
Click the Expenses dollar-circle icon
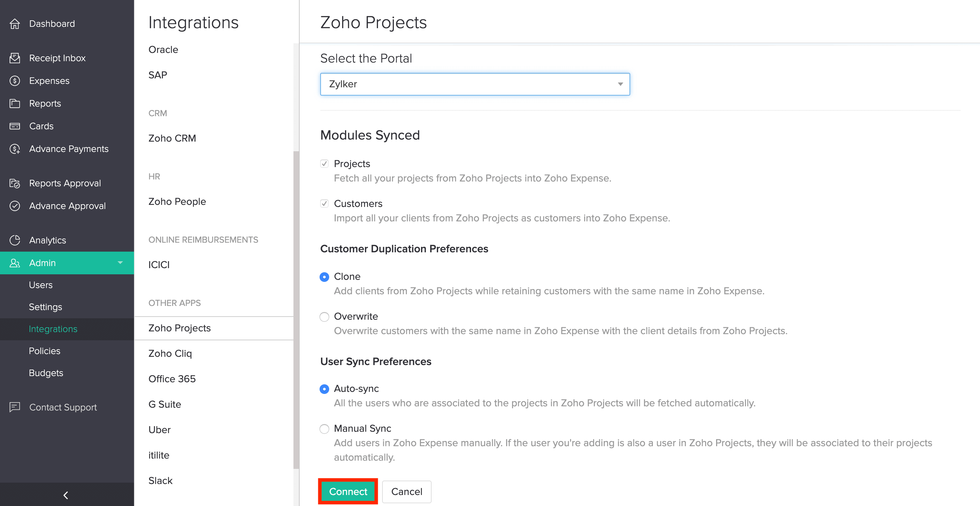[x=15, y=81]
